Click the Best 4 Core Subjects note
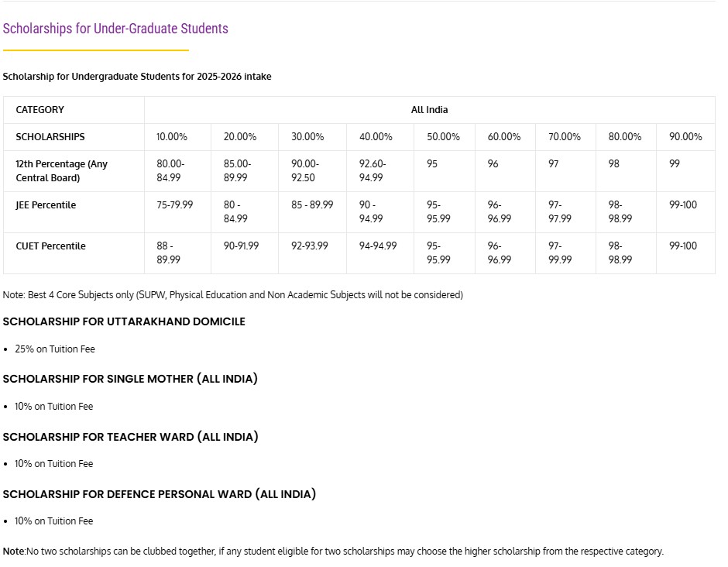 tap(233, 295)
